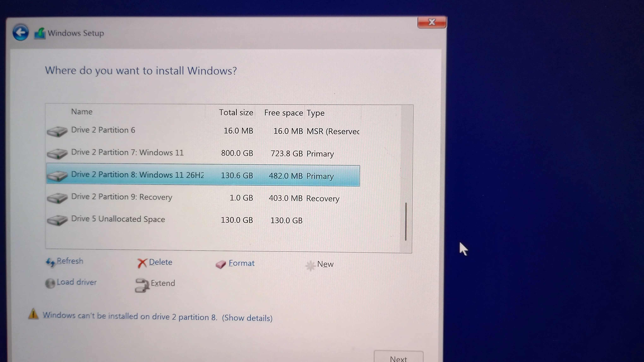Click the Recovery type cell

pyautogui.click(x=323, y=199)
